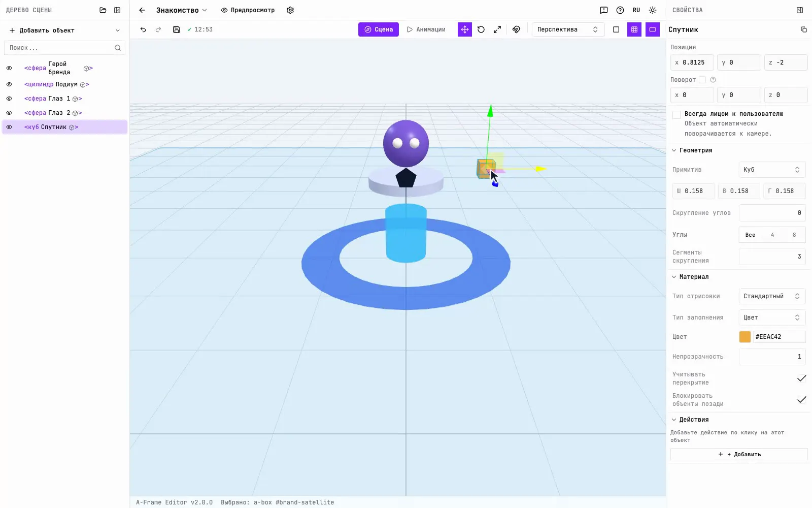812x508 pixels.
Task: Click the position X field 0.8125
Action: point(692,62)
